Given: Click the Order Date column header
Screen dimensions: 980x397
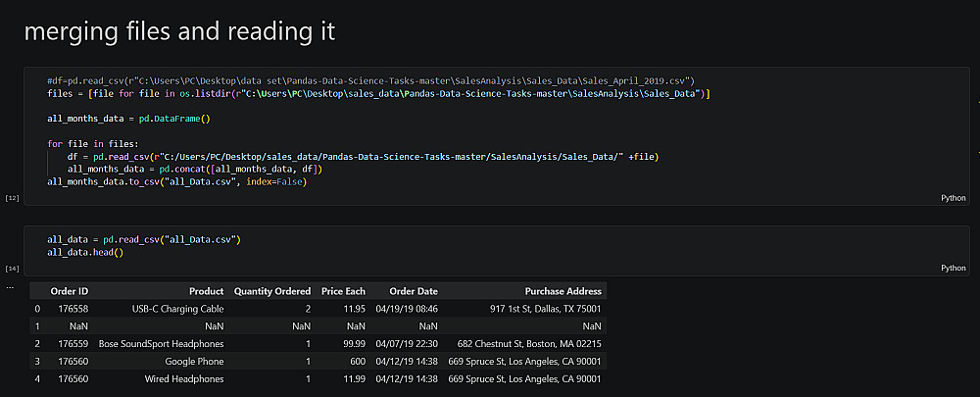Looking at the screenshot, I should [x=413, y=291].
